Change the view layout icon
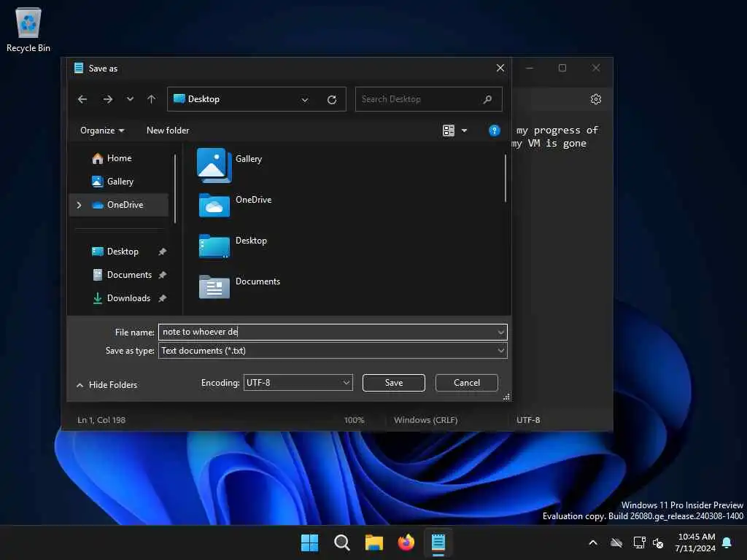This screenshot has width=747, height=560. pos(449,131)
